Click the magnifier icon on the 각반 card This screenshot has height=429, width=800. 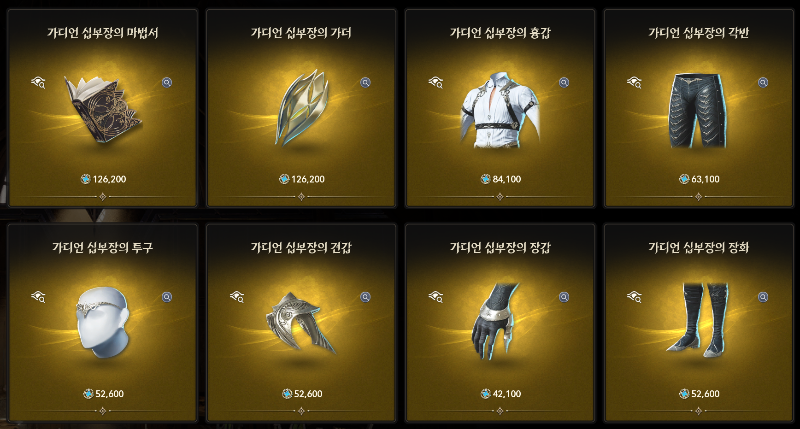point(763,83)
